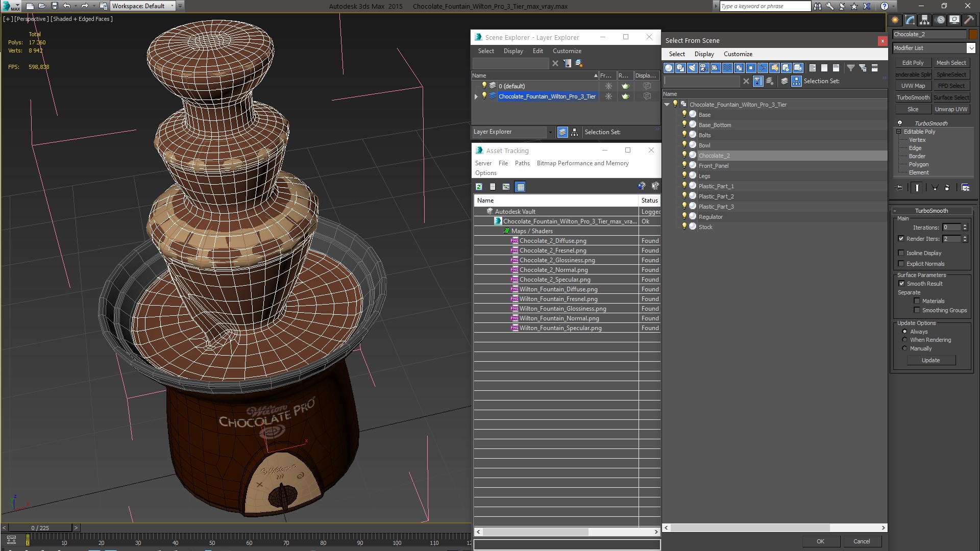Enable Separate by Materials checkbox

point(917,301)
